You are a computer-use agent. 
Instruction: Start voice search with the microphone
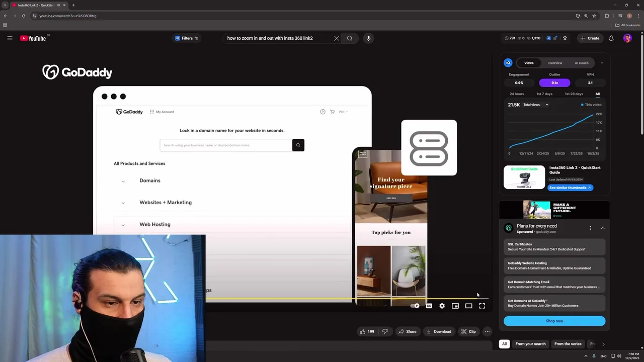[x=368, y=38]
